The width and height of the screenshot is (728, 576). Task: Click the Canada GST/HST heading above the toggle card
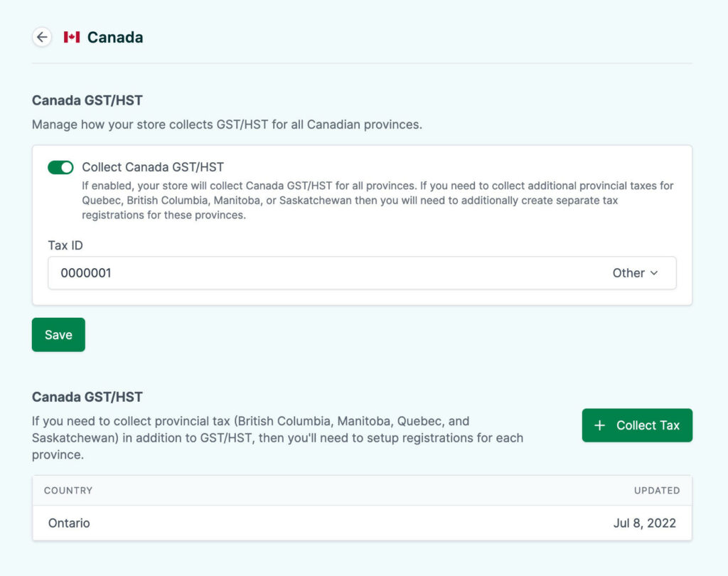click(x=87, y=100)
